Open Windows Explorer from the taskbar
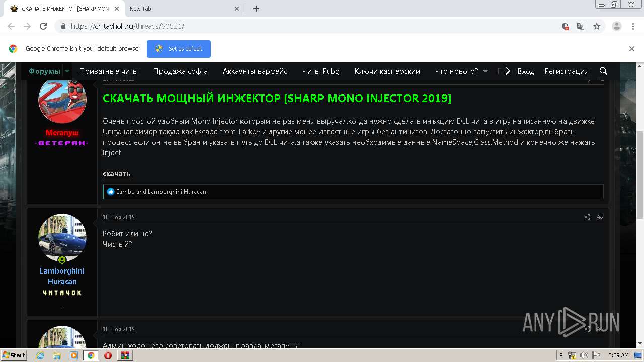This screenshot has width=644, height=362. point(57,355)
